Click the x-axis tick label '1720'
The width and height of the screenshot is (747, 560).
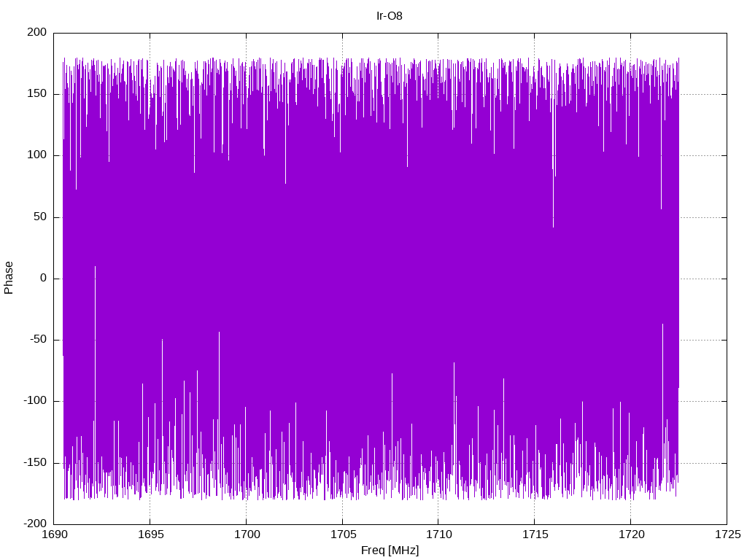click(x=631, y=534)
